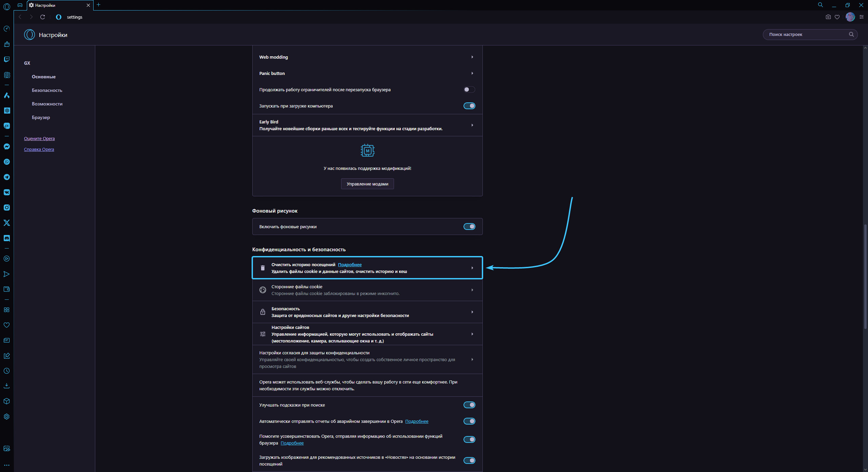
Task: Open Instagram sidebar icon
Action: tap(7, 208)
